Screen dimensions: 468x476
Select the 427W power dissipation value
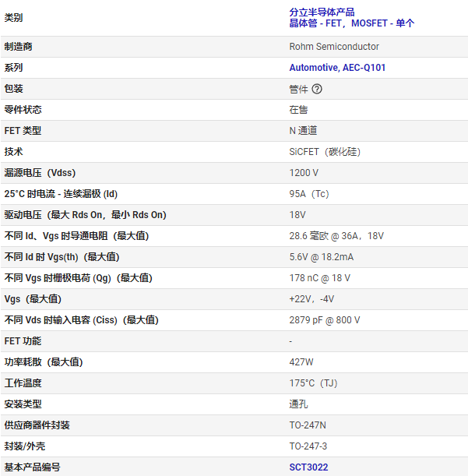[x=301, y=362]
